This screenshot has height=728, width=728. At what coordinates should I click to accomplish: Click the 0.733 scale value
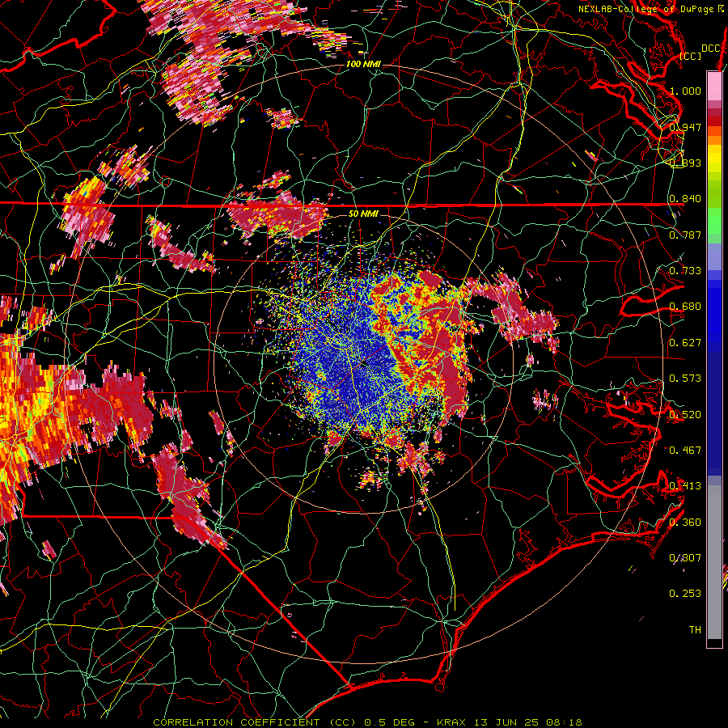[x=685, y=271]
